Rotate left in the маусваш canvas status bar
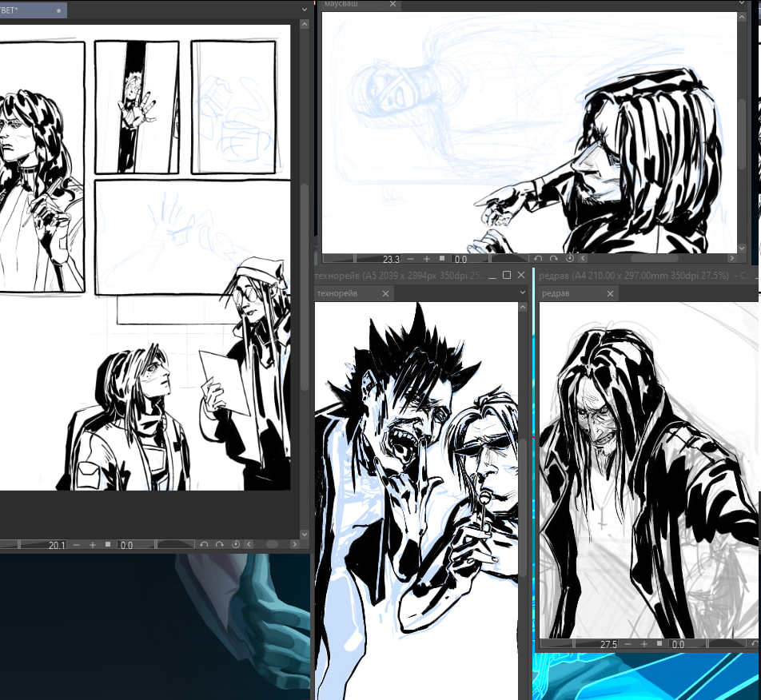The height and width of the screenshot is (700, 761). tap(539, 259)
